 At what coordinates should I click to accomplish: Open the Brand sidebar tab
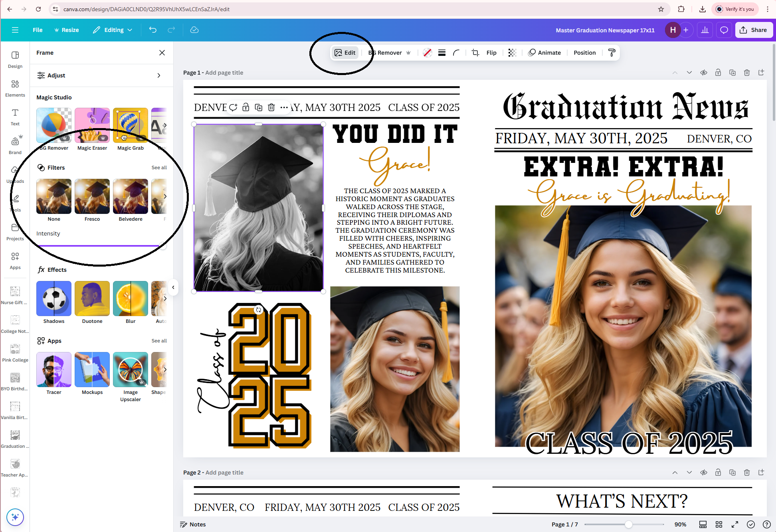coord(15,145)
